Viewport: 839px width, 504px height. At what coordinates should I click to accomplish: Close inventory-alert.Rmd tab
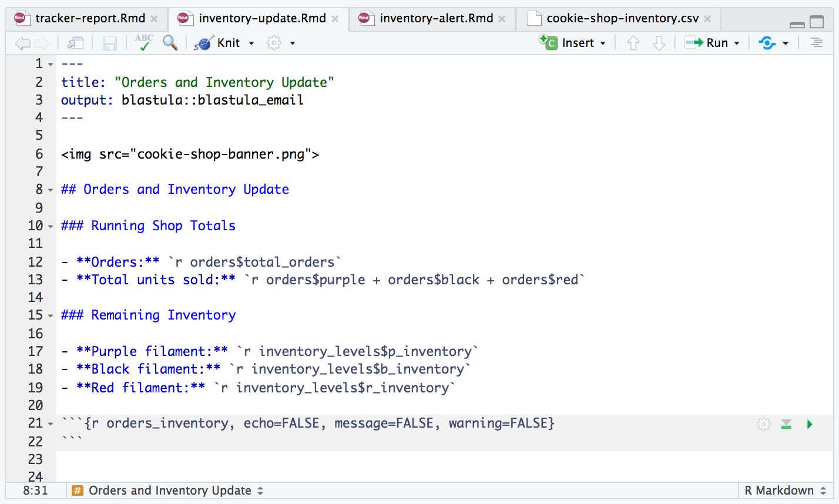[x=502, y=19]
